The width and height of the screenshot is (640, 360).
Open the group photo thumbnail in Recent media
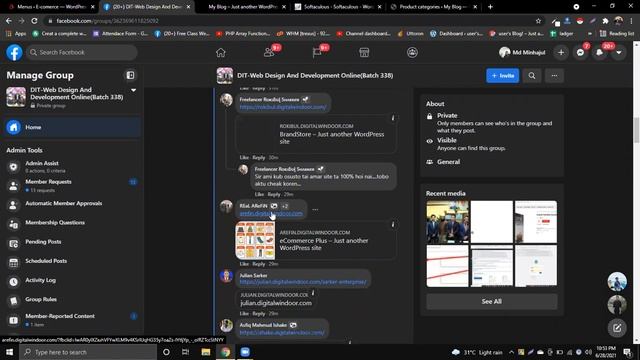(x=447, y=222)
